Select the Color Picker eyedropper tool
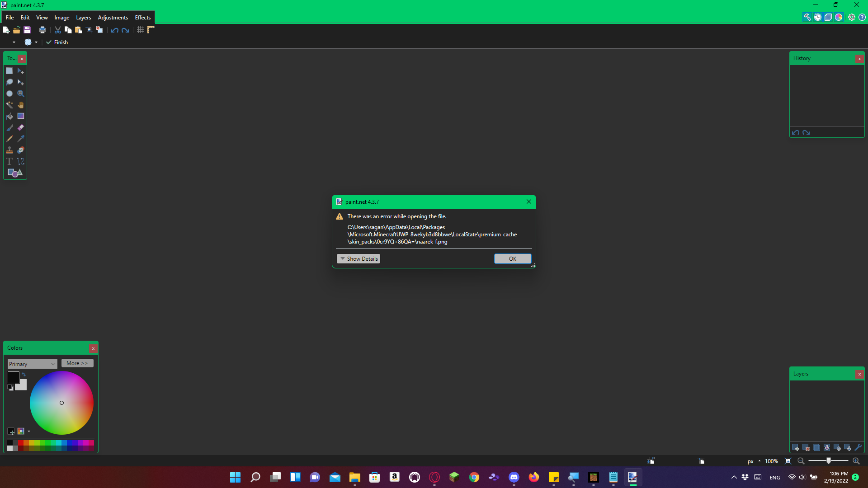The height and width of the screenshot is (488, 868). coord(21,139)
